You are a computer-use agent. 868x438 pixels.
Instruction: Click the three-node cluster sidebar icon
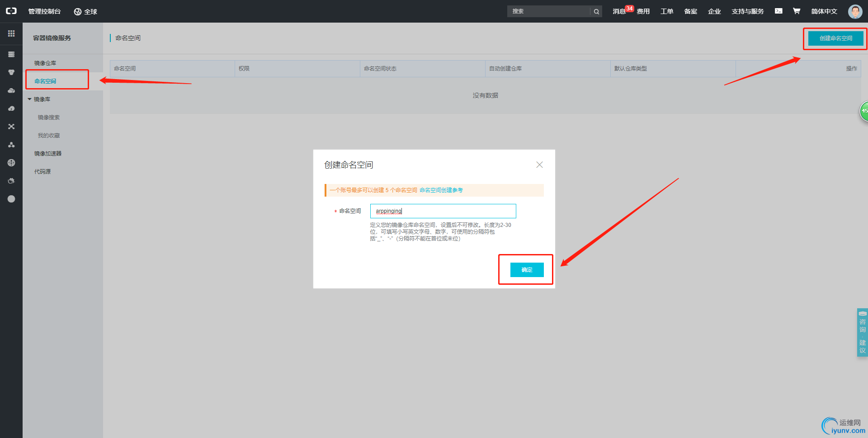(11, 145)
